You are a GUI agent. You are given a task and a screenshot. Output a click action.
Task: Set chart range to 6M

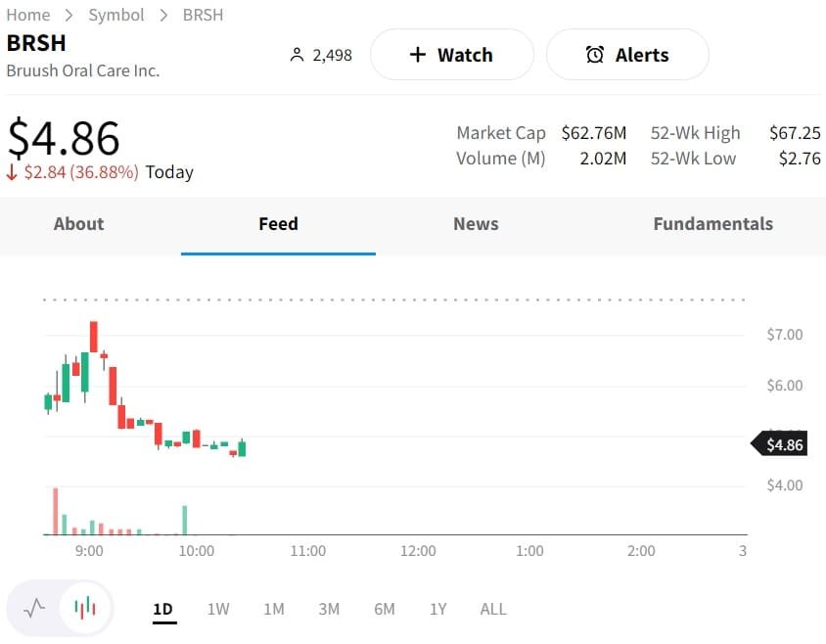[385, 609]
